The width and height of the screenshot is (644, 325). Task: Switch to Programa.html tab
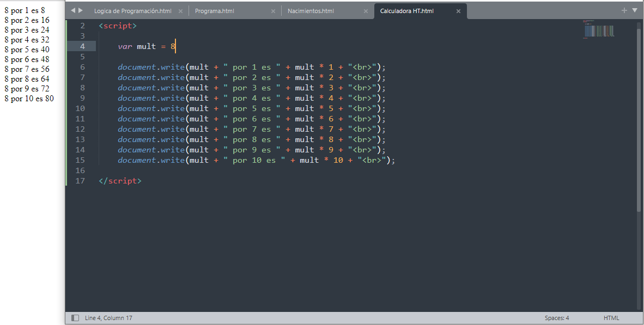point(214,11)
